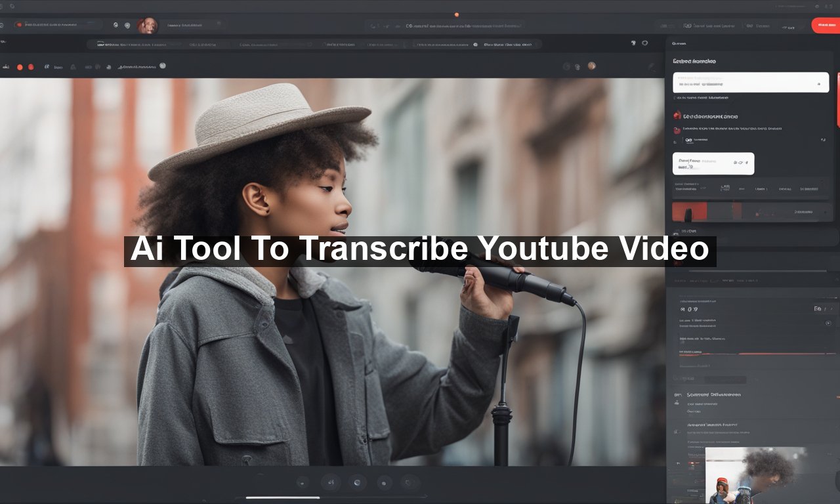Viewport: 840px width, 504px height.
Task: Click the small icon inside the white text field
Action: click(818, 84)
